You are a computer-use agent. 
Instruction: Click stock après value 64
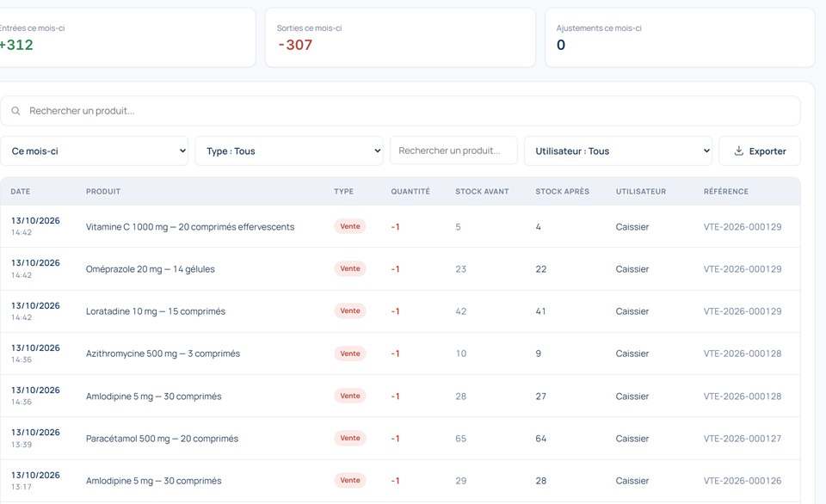(541, 438)
